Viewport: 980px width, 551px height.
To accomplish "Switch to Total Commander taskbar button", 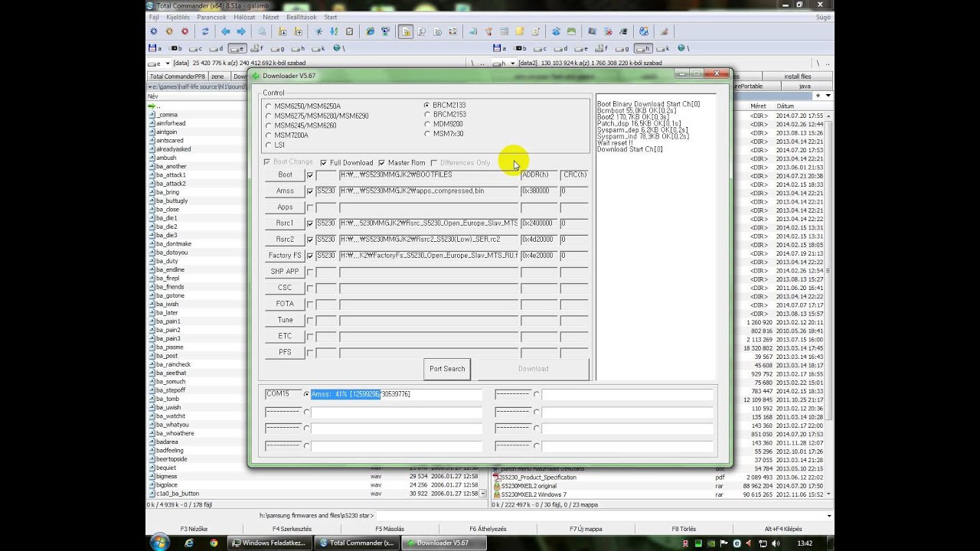I will point(357,543).
